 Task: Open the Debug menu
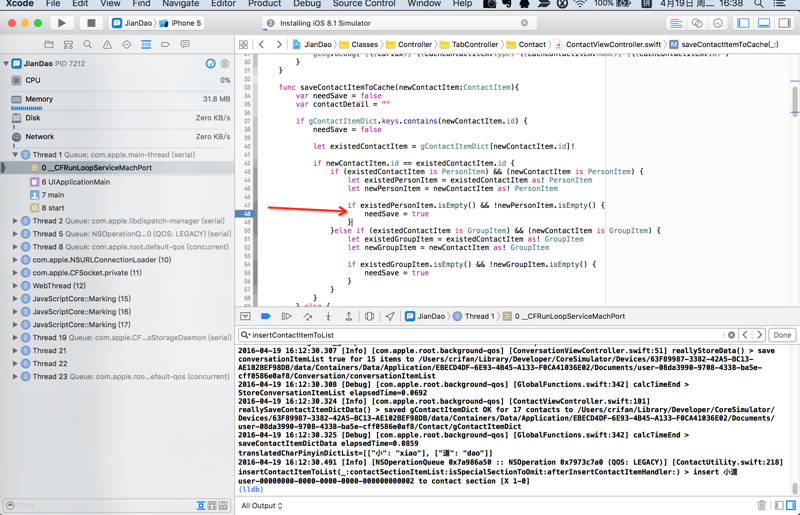coord(306,4)
